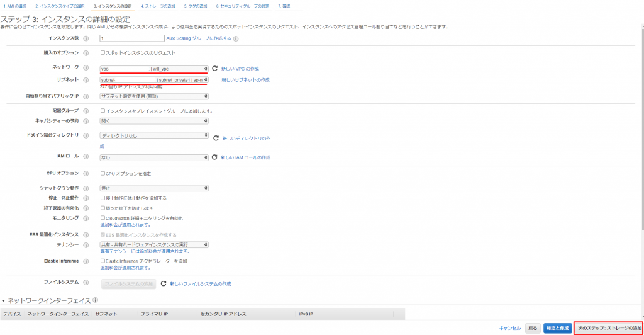This screenshot has width=644, height=335.
Task: Click info icon for CPU オプション
Action: point(86,173)
